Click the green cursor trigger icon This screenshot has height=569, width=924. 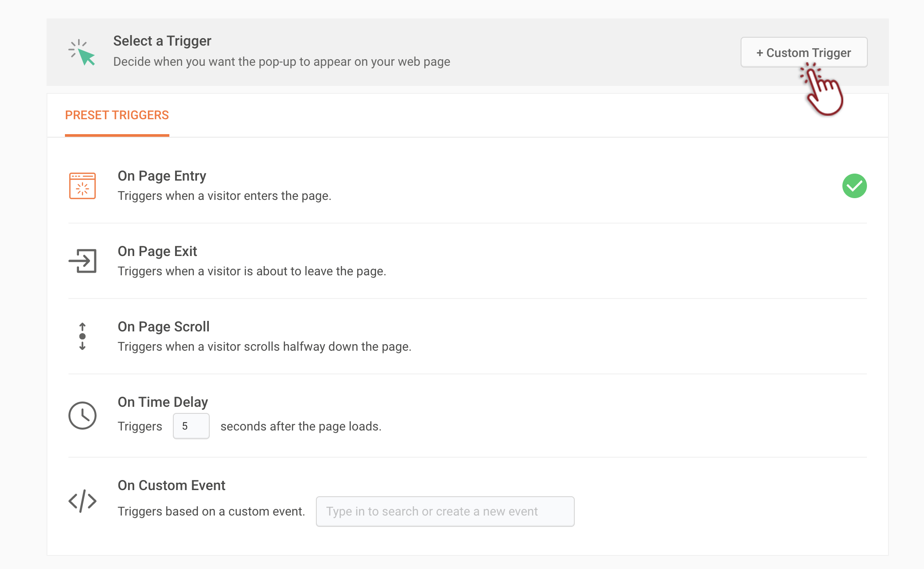(82, 53)
